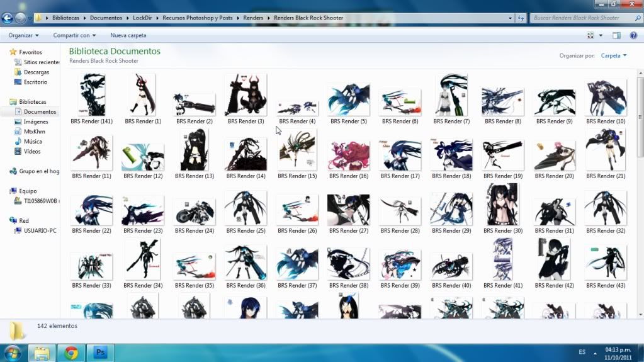Open Photoshop from the taskbar

(100, 353)
